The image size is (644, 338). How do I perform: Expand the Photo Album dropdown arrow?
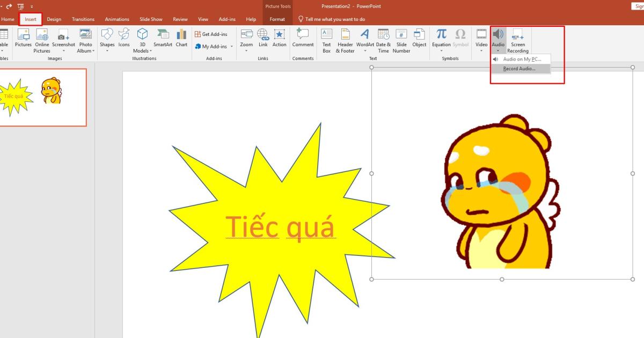pyautogui.click(x=94, y=51)
